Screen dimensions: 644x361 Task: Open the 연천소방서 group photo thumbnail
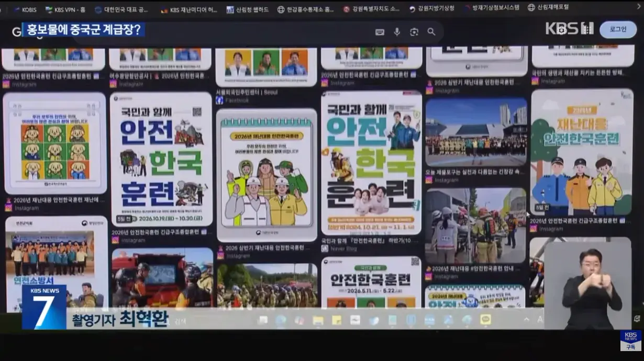pyautogui.click(x=56, y=264)
